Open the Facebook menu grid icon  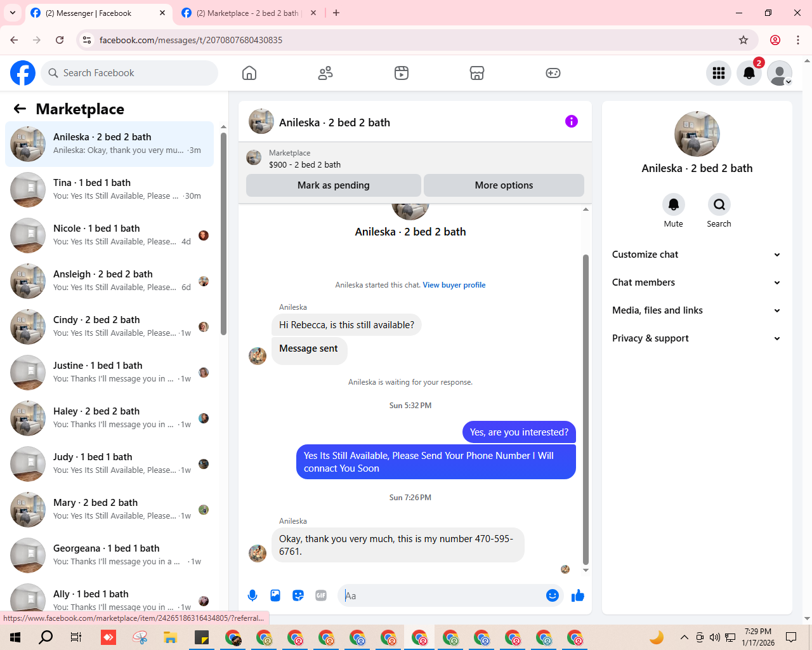click(x=719, y=73)
